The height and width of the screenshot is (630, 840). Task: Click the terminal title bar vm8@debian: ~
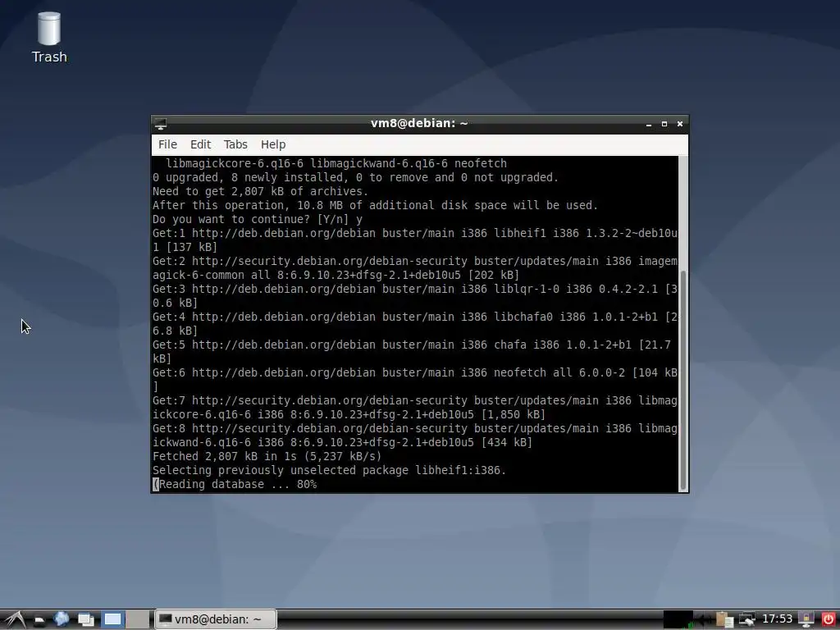419,123
